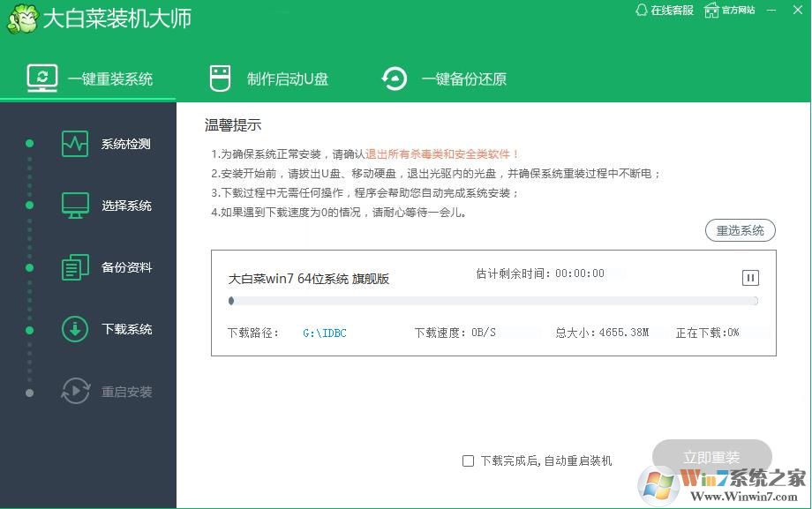This screenshot has width=812, height=509.
Task: Click the 温馨提示 heading
Action: (x=233, y=125)
